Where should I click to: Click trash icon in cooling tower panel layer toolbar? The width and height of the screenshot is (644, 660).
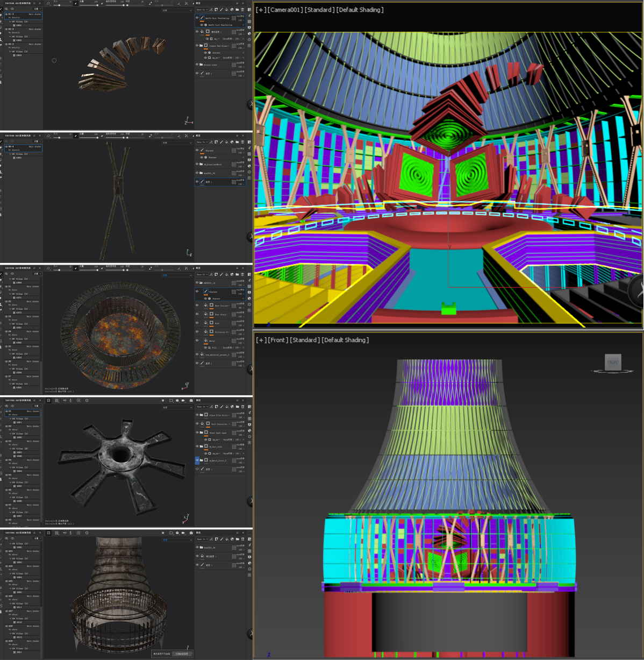[242, 539]
